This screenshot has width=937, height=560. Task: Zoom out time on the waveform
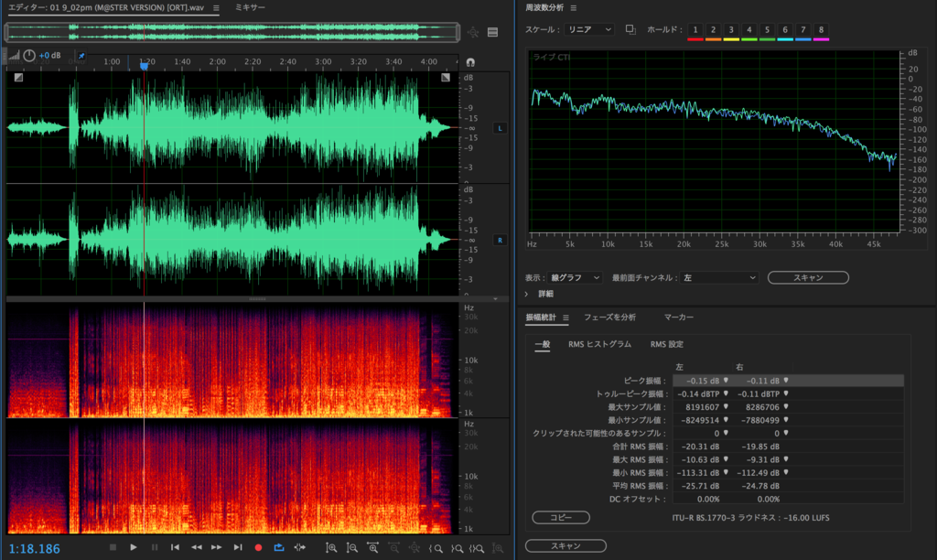[x=393, y=547]
